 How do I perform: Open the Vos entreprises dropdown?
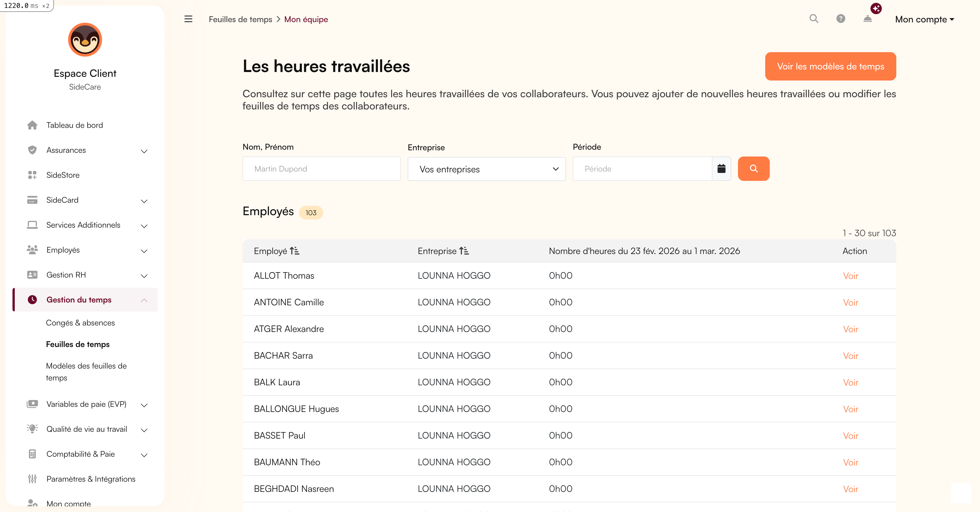tap(486, 169)
